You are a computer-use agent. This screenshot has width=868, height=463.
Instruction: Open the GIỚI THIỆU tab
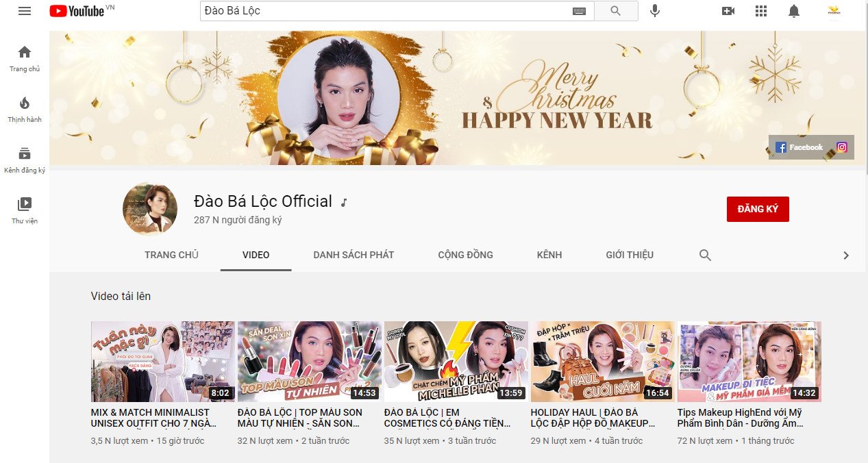[630, 255]
